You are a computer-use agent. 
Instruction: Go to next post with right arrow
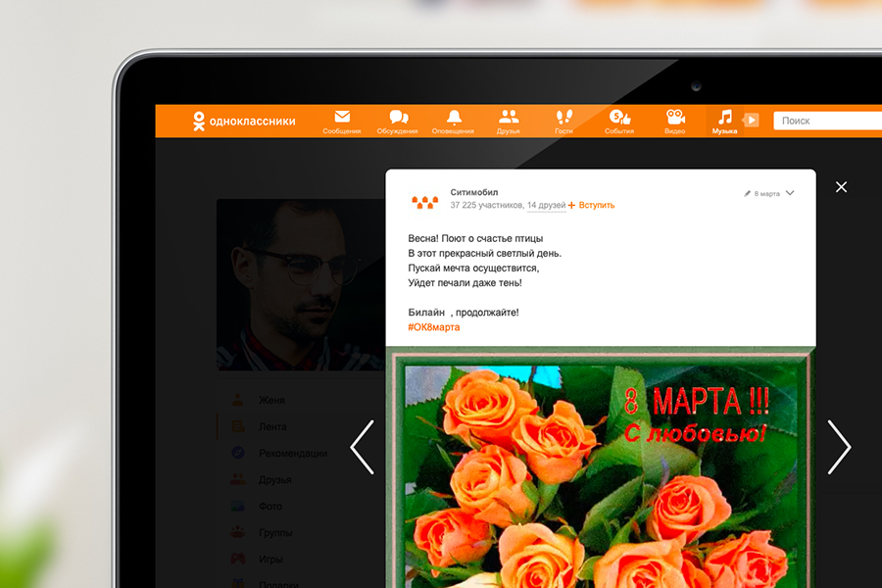tap(839, 447)
